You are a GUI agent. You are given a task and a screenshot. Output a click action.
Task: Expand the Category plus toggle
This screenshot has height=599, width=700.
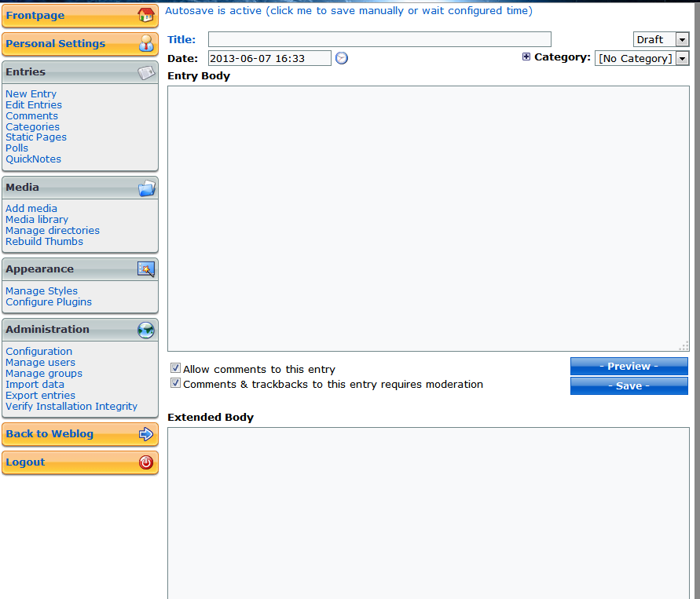pyautogui.click(x=526, y=57)
